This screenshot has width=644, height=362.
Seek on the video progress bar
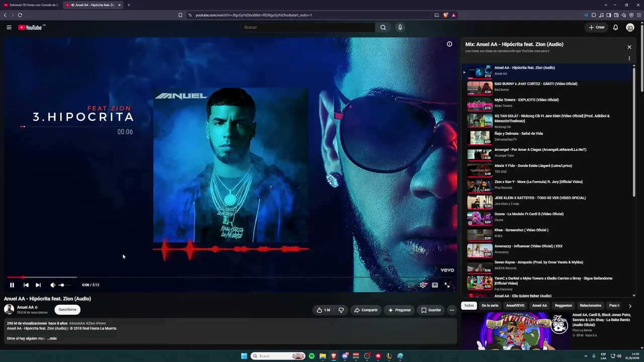[231, 277]
